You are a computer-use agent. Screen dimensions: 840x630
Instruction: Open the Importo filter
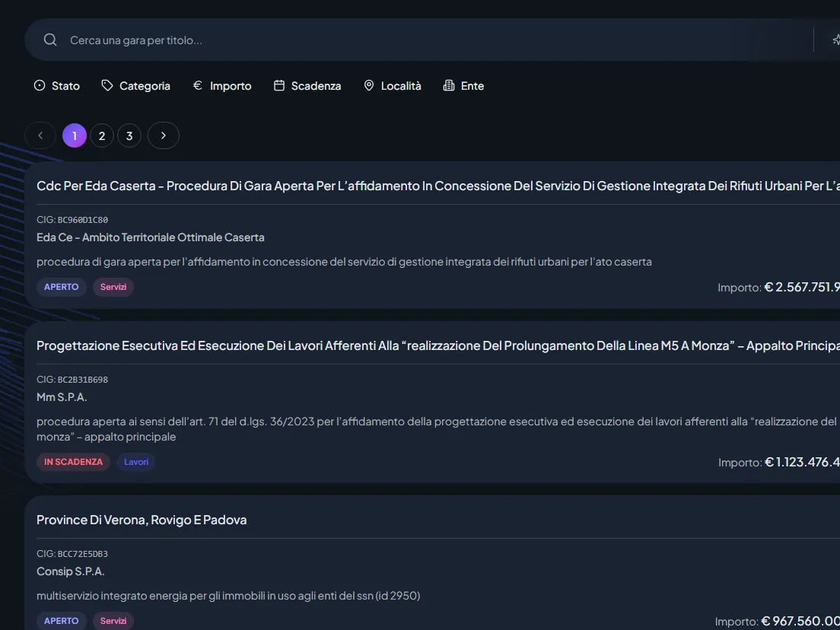click(x=221, y=86)
